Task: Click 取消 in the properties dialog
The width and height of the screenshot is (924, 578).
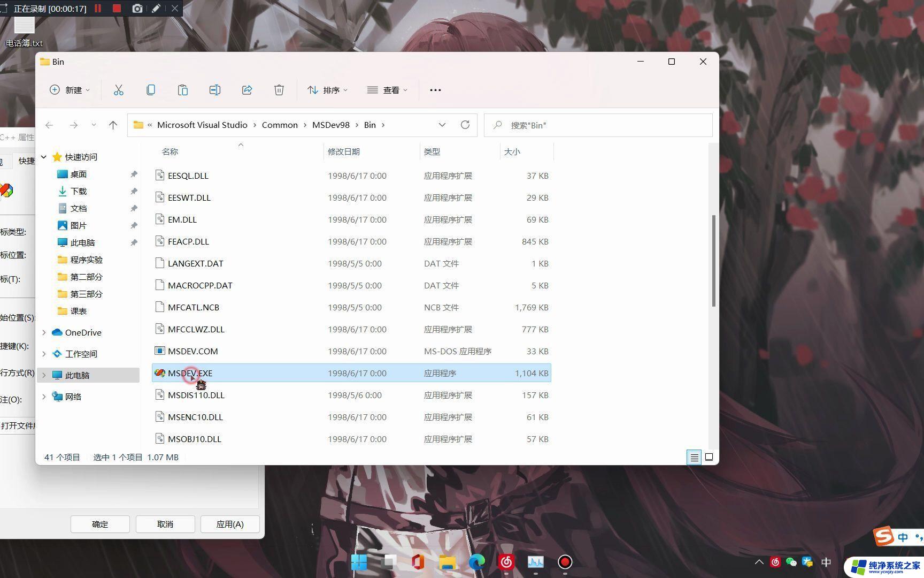Action: pyautogui.click(x=165, y=524)
